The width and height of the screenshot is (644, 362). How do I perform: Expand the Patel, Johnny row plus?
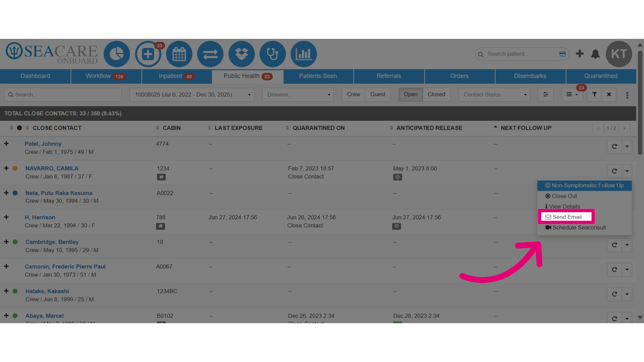pos(6,143)
